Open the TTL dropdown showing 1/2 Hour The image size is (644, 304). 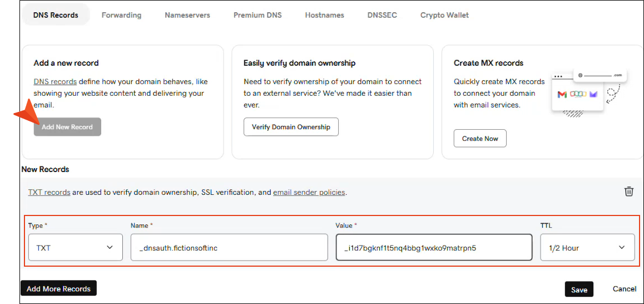[x=587, y=248]
